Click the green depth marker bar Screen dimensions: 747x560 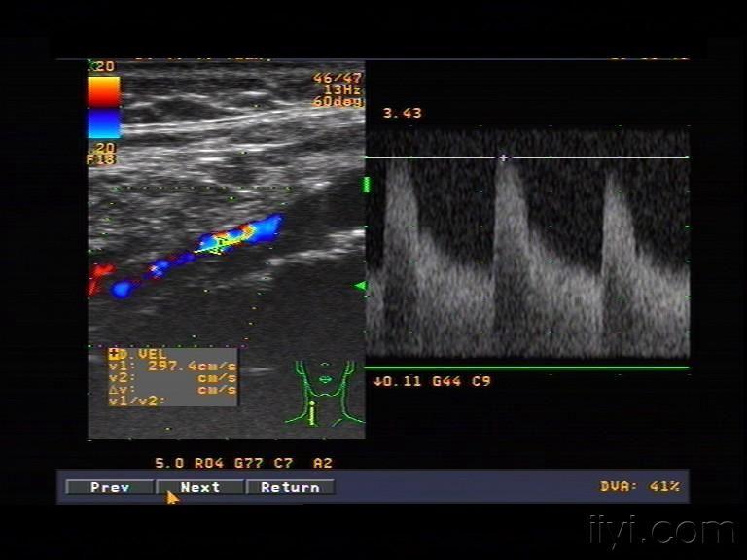(x=367, y=185)
